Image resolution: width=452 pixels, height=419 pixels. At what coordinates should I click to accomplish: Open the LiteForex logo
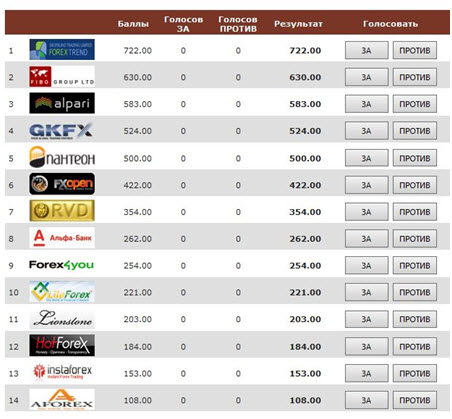(x=62, y=292)
